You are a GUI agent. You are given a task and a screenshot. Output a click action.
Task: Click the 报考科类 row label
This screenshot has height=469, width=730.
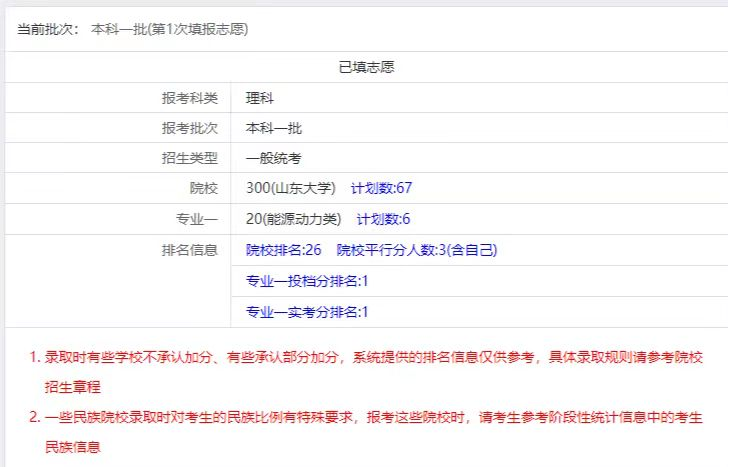click(189, 98)
